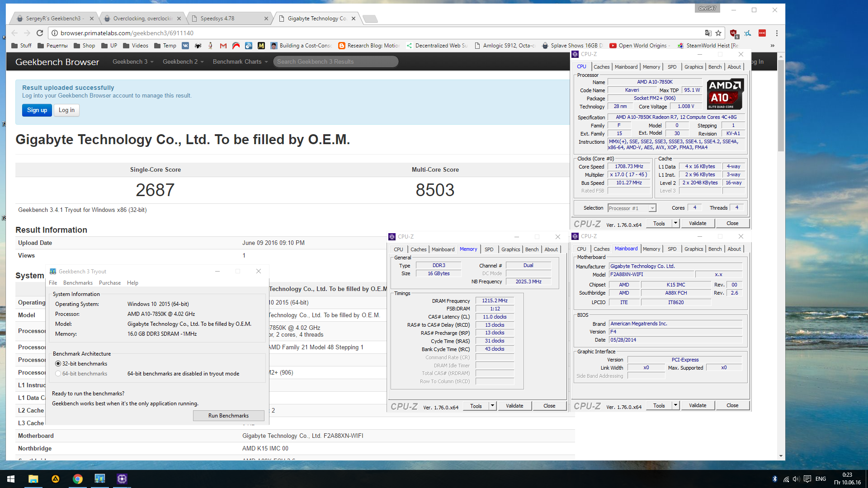This screenshot has width=868, height=488.
Task: Click the Google Translate icon in address bar
Action: tap(708, 33)
